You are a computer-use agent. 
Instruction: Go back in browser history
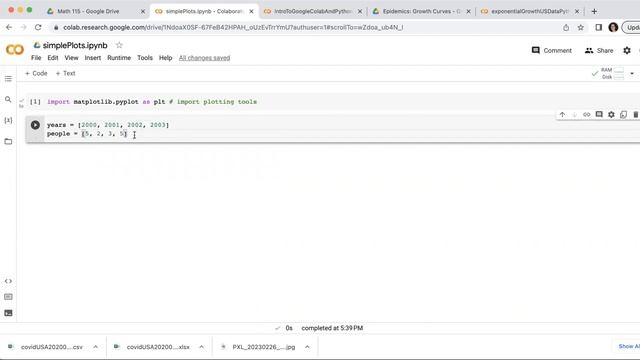pyautogui.click(x=9, y=27)
